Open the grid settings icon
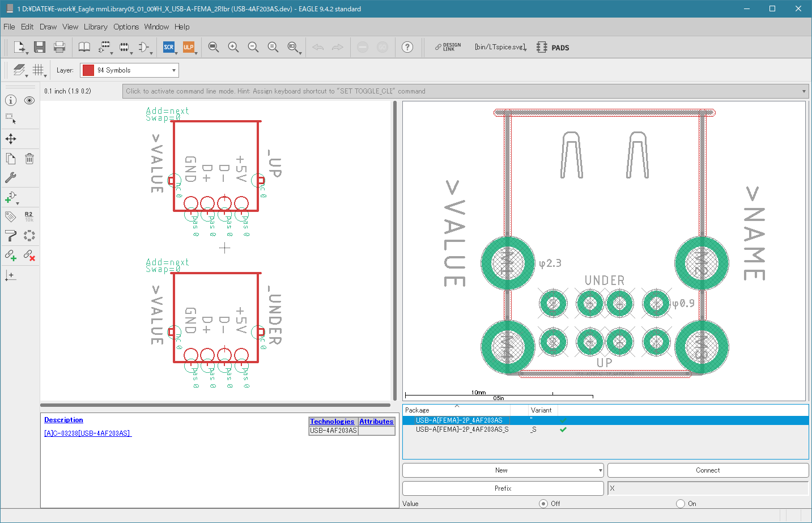Viewport: 812px width, 523px height. pyautogui.click(x=39, y=70)
